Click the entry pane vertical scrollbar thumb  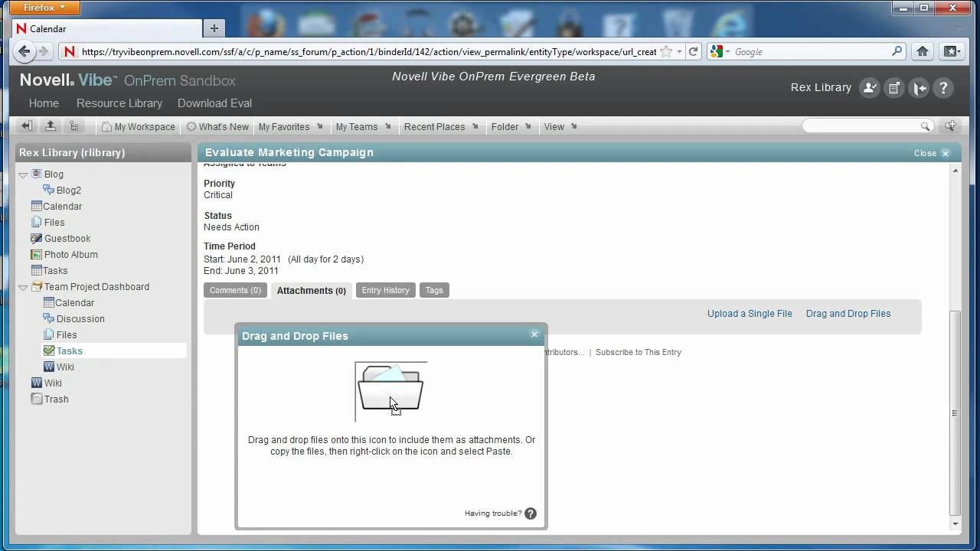[x=955, y=413]
